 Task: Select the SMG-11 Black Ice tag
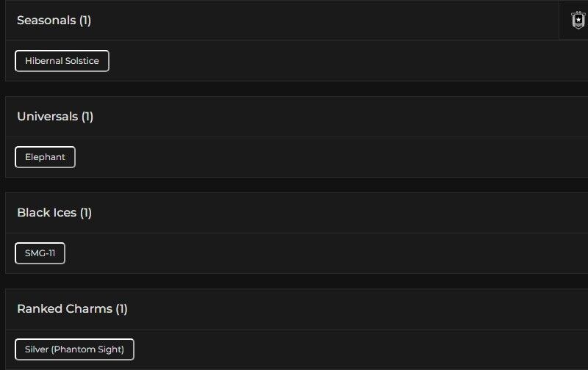40,253
